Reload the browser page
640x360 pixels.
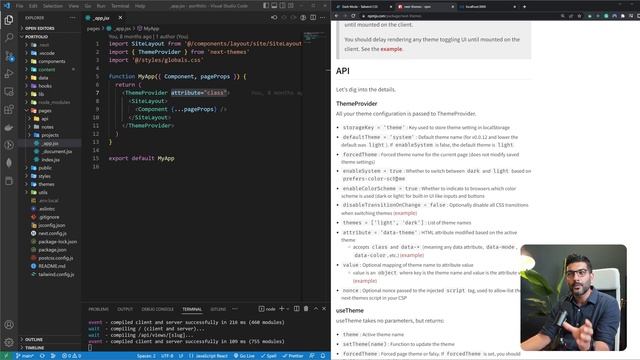click(353, 16)
